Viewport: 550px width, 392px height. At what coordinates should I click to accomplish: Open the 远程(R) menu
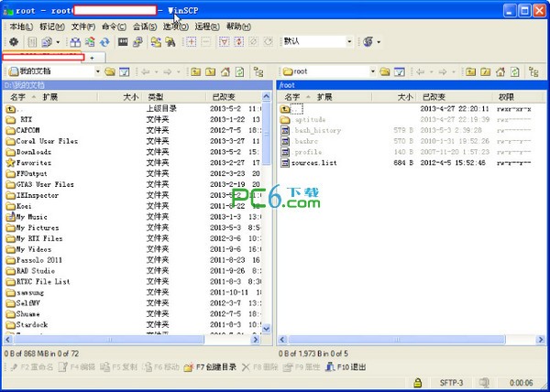tap(207, 27)
